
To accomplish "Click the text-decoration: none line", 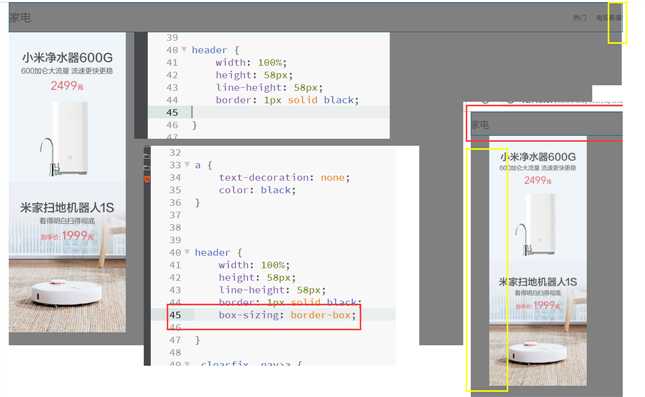I will (x=284, y=177).
